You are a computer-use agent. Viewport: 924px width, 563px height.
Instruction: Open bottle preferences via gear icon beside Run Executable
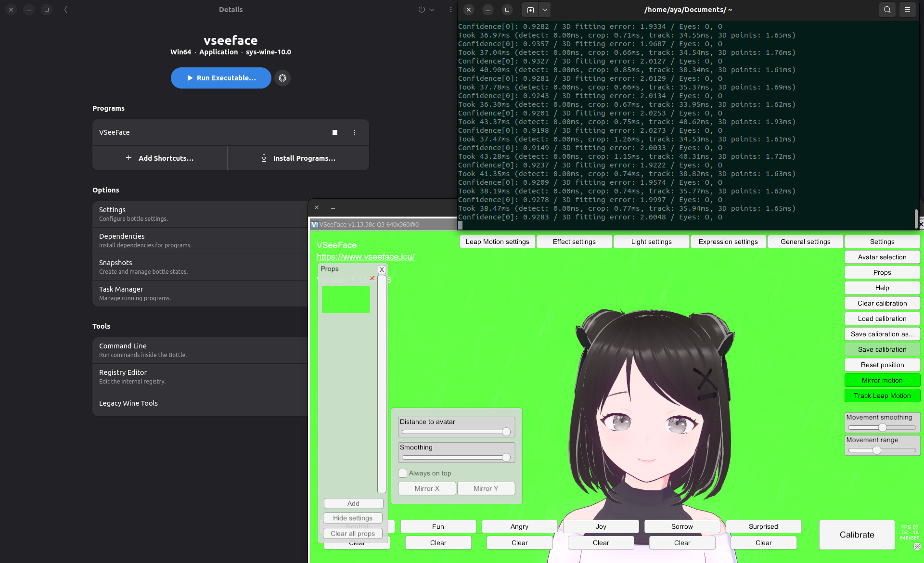click(282, 78)
